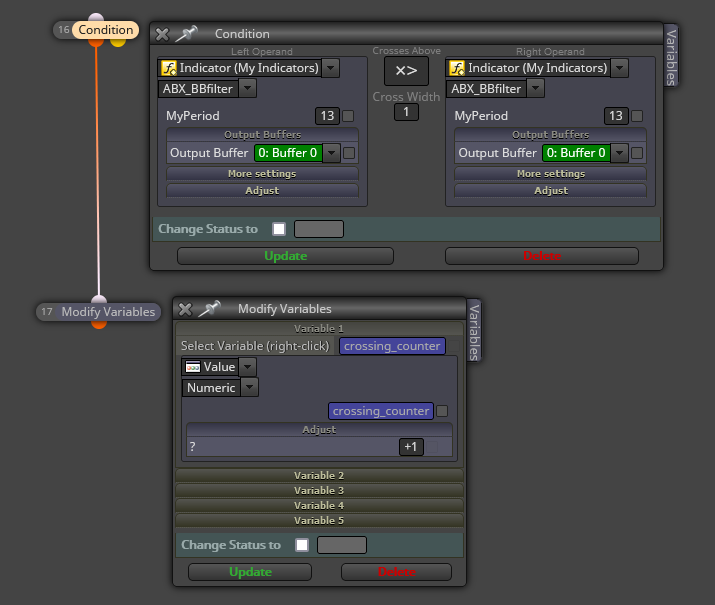The width and height of the screenshot is (715, 605).
Task: Toggle right operand Output Buffer checkbox
Action: coord(637,153)
